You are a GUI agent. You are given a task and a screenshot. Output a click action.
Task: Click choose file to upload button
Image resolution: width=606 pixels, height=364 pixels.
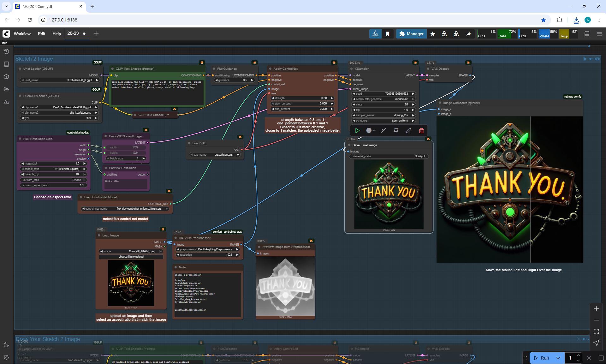(x=131, y=257)
